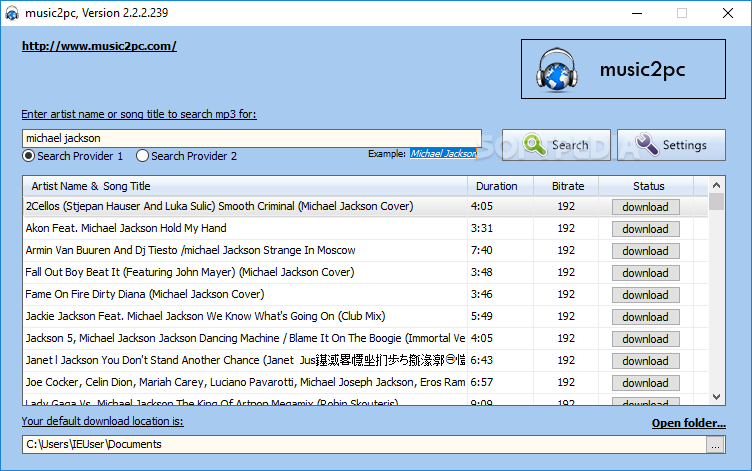Image resolution: width=752 pixels, height=471 pixels.
Task: Select Search Provider 2 radio button
Action: (x=142, y=156)
